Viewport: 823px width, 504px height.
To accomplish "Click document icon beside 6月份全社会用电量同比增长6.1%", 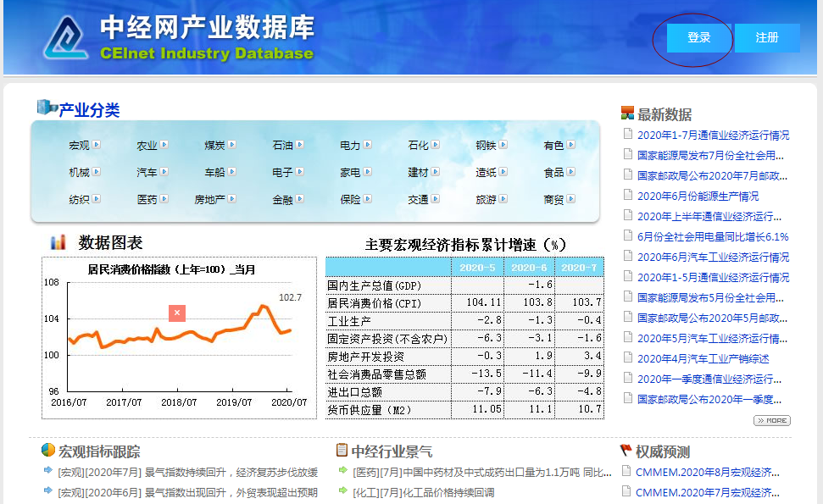I will tap(628, 235).
